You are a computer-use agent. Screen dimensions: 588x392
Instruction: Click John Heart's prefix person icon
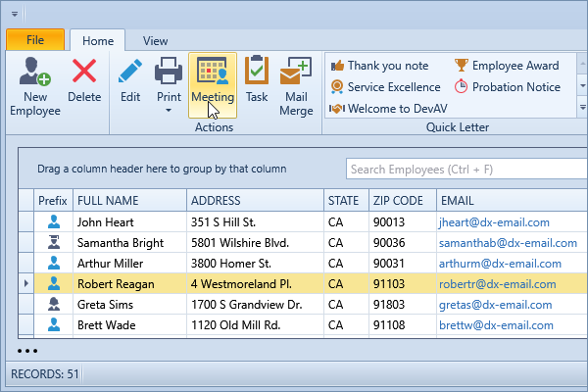pyautogui.click(x=54, y=221)
